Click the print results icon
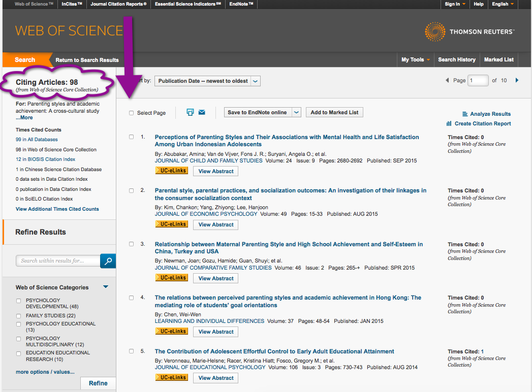The height and width of the screenshot is (392, 532). click(191, 112)
